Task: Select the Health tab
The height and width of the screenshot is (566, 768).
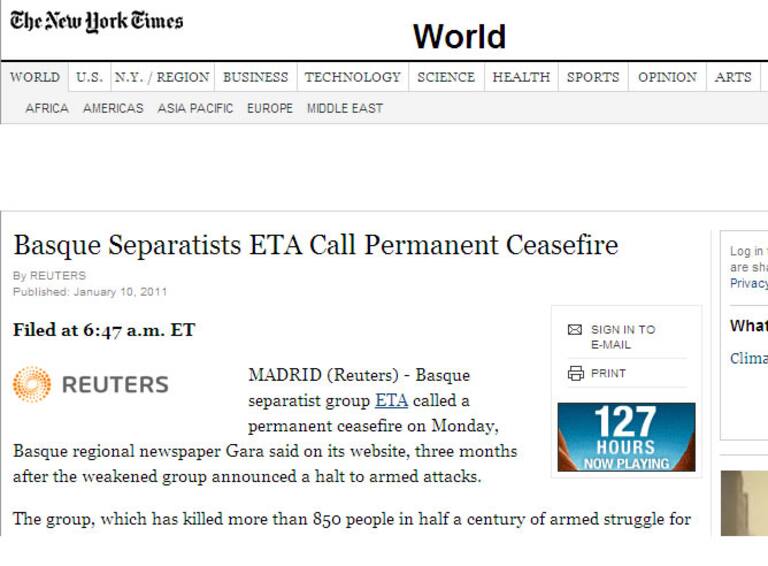Action: tap(521, 77)
